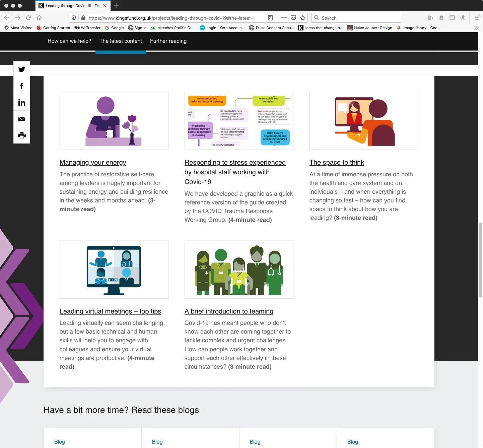
Task: Open browser home page icon
Action: pos(39,18)
